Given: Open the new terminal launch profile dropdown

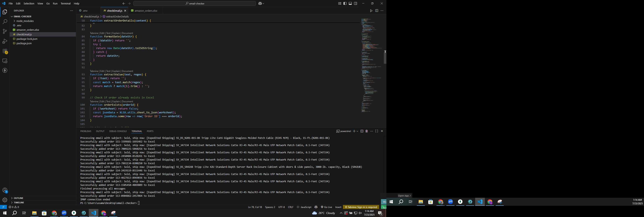Looking at the screenshot, I should tap(357, 131).
